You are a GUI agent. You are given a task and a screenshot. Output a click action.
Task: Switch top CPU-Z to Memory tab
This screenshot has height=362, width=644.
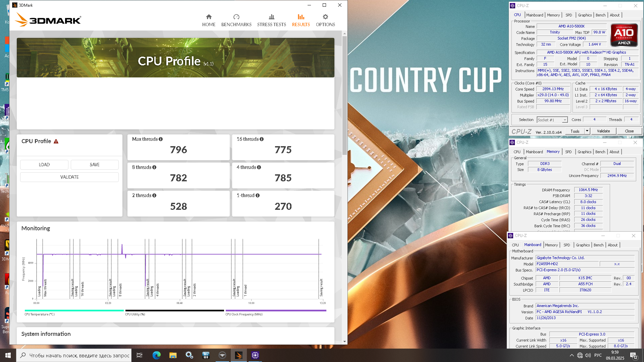pyautogui.click(x=553, y=15)
